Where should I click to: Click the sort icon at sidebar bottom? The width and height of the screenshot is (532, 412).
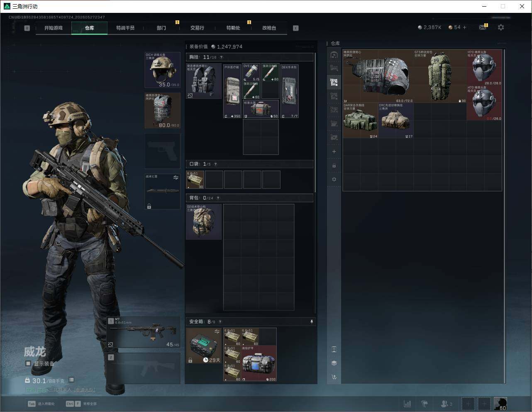(x=334, y=377)
